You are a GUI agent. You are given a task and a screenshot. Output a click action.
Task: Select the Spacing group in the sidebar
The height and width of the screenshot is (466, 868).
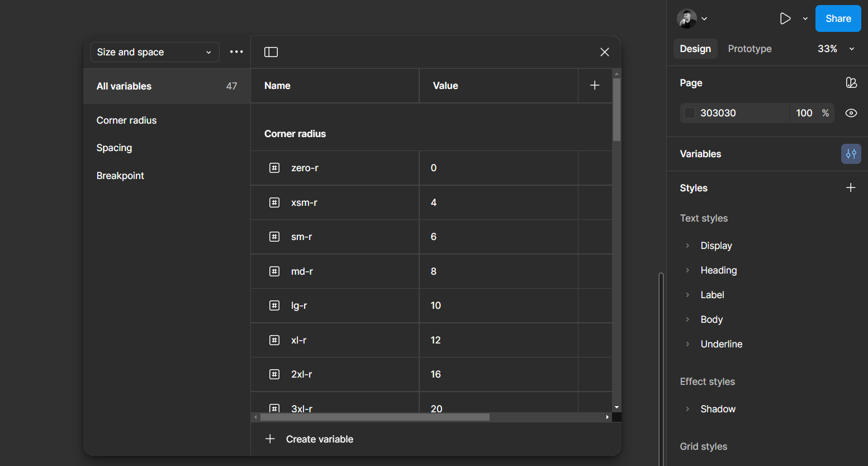pyautogui.click(x=114, y=148)
